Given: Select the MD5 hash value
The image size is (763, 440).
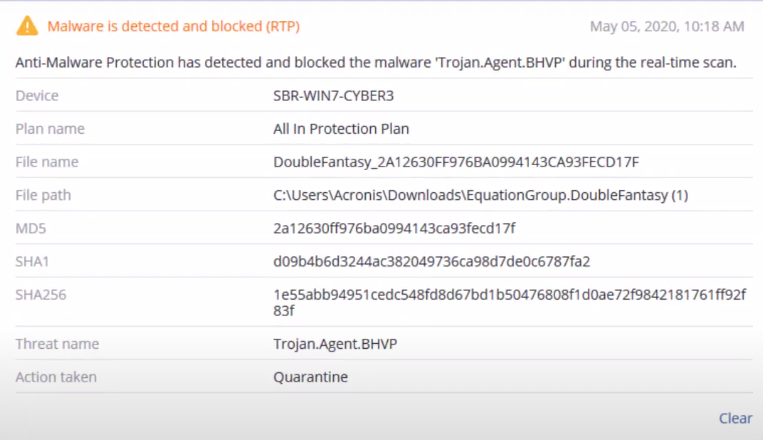Looking at the screenshot, I should pos(394,228).
